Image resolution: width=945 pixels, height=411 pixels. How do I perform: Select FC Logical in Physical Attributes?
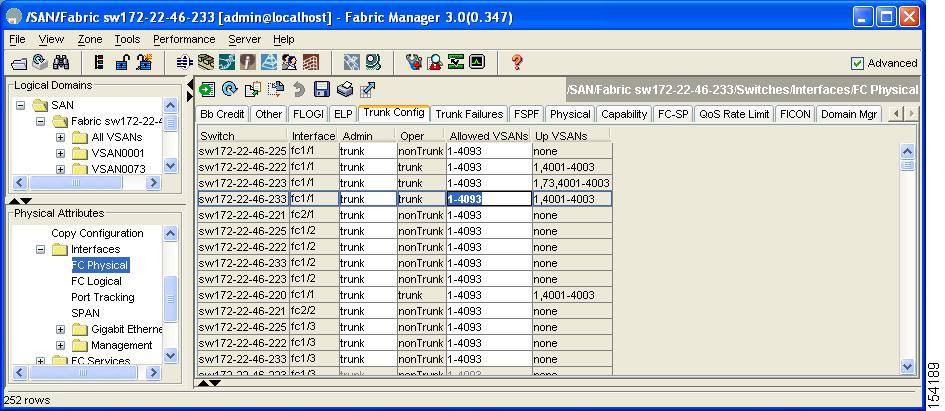point(96,281)
